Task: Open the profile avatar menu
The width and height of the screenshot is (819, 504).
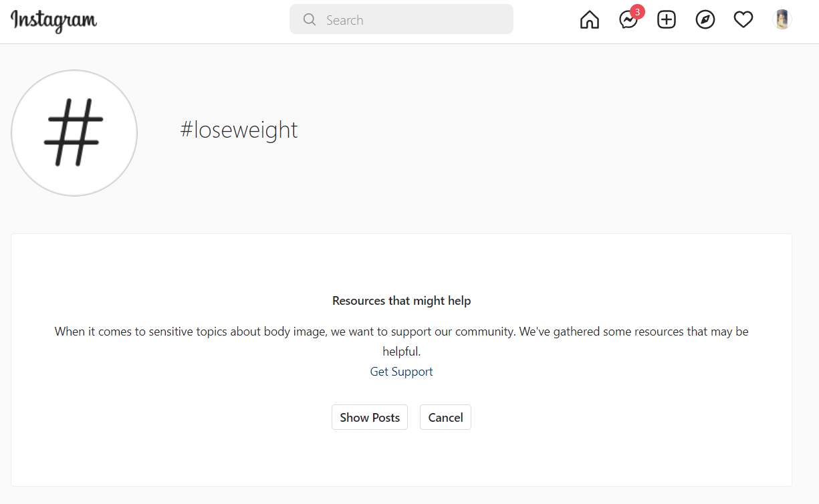Action: (782, 19)
